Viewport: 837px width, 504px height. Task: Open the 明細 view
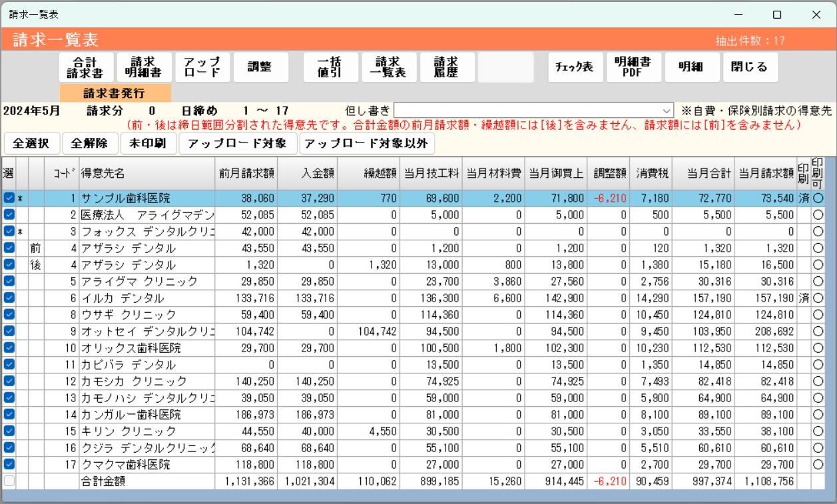[691, 67]
